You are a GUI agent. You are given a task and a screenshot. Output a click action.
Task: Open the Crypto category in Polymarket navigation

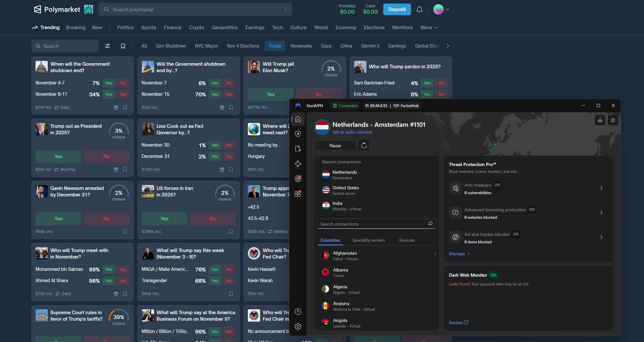(x=196, y=28)
